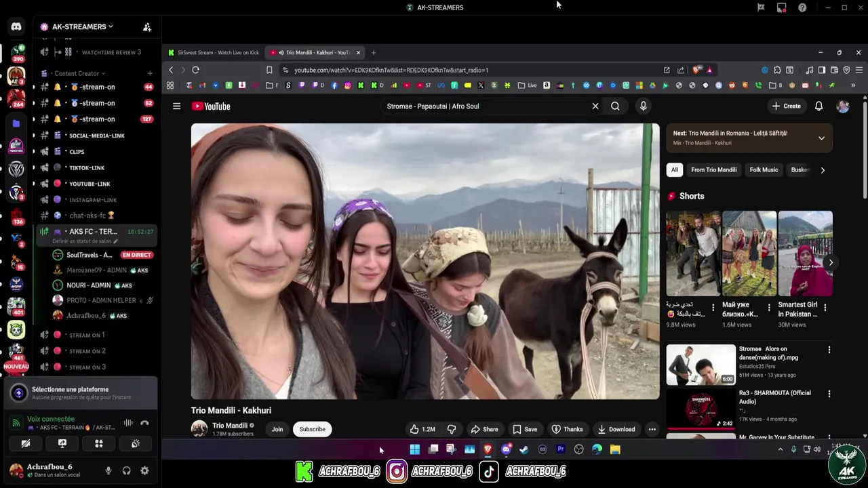The width and height of the screenshot is (868, 488).
Task: Download the Trio Mandili video
Action: pyautogui.click(x=616, y=429)
